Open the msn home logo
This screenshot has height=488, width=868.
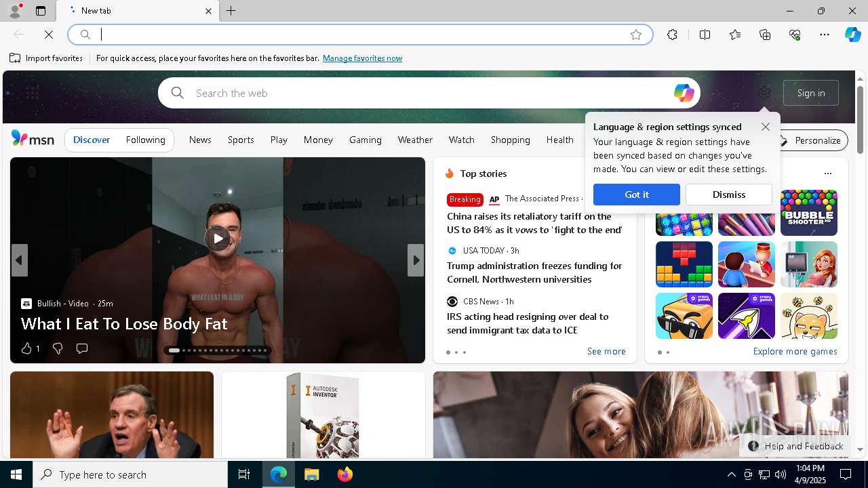33,139
